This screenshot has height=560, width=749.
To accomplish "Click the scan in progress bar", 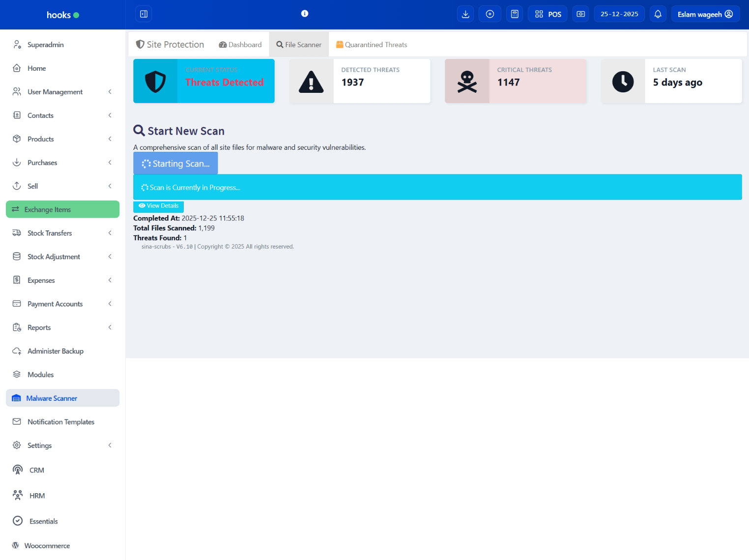I will [437, 187].
